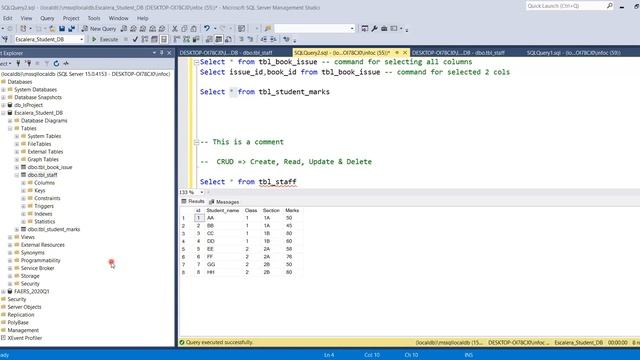The width and height of the screenshot is (640, 360).
Task: Close the SQLQuery2.sql tab
Action: [x=405, y=53]
